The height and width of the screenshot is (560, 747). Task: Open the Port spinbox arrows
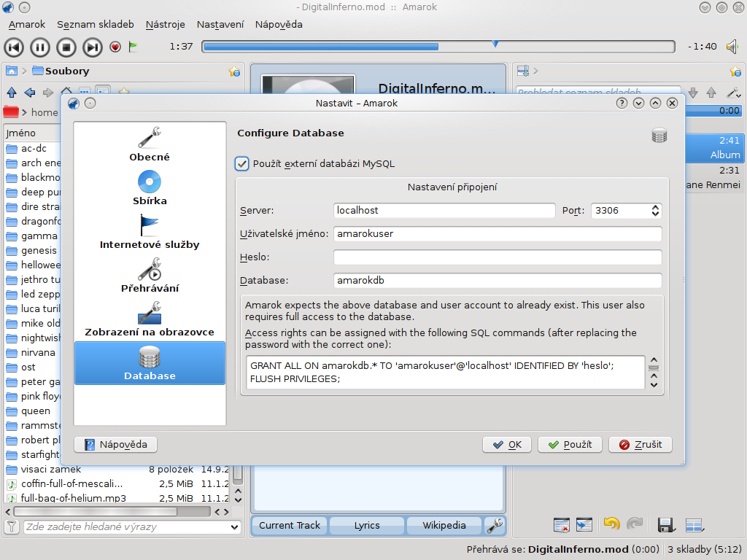pyautogui.click(x=655, y=211)
